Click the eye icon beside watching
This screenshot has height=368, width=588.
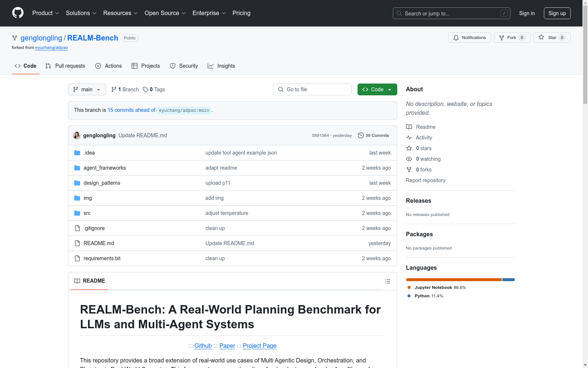409,159
